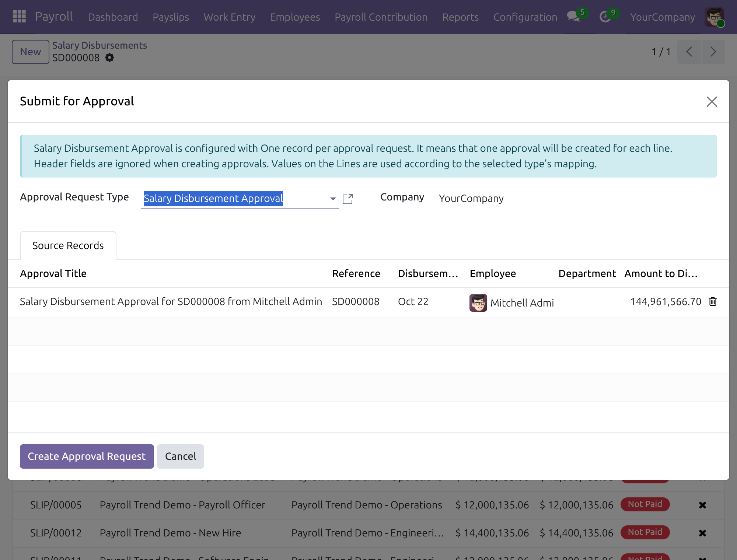737x560 pixels.
Task: Click the Payroll app title
Action: [54, 16]
